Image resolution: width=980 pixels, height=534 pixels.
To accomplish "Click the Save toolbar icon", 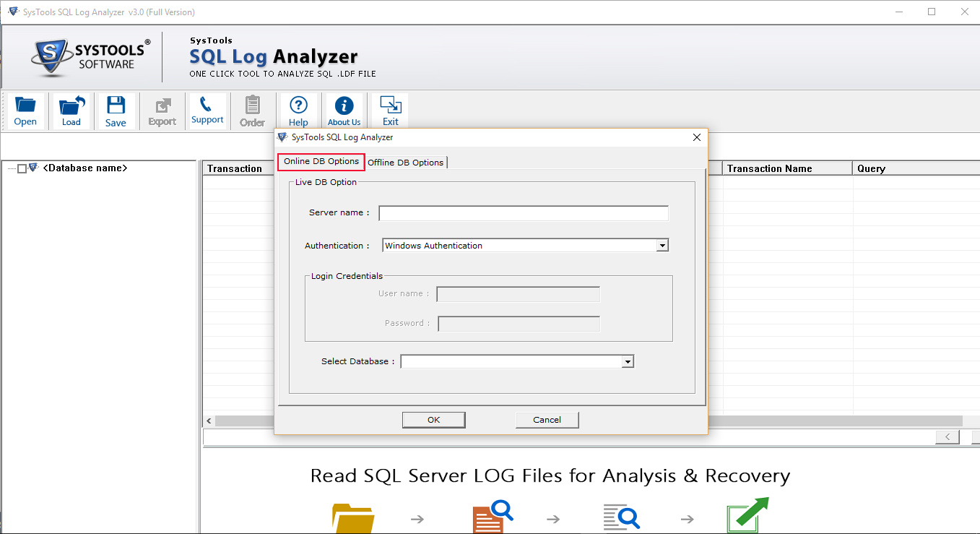I will pos(116,111).
